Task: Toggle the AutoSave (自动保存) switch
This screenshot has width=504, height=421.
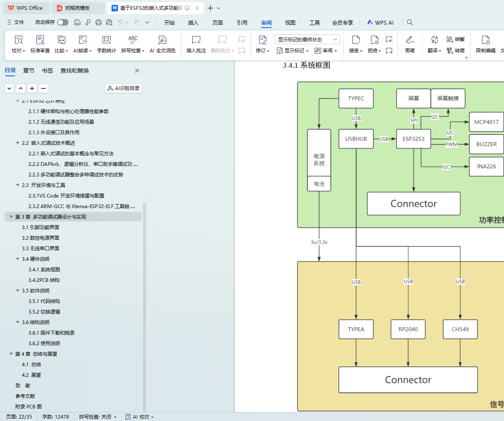Action: (63, 22)
